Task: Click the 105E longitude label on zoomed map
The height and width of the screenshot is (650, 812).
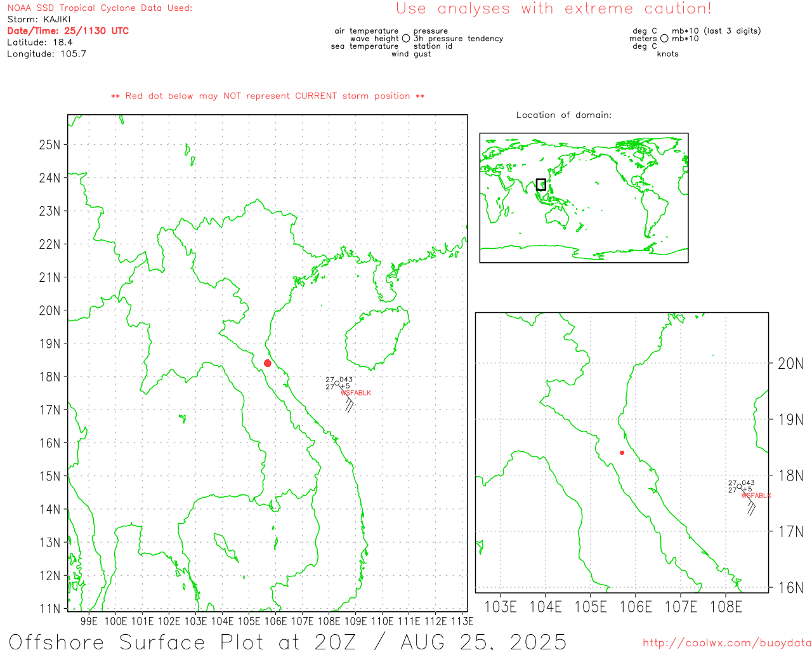Action: point(591,607)
